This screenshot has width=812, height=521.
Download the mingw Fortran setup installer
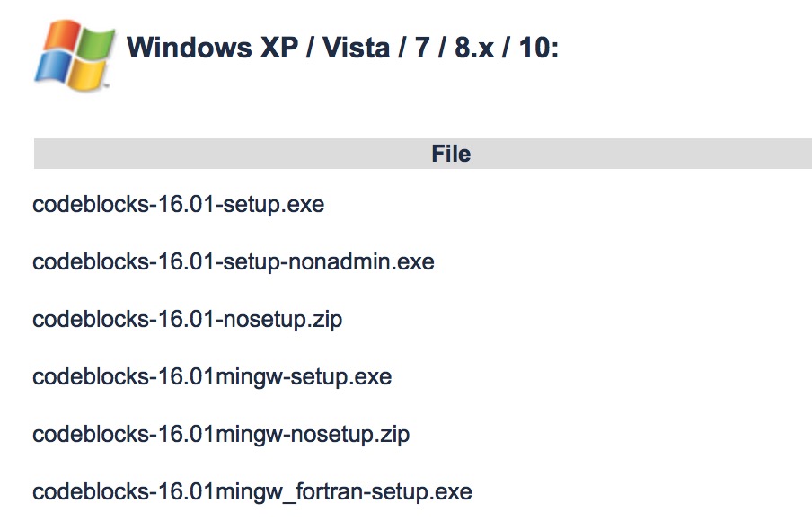click(x=252, y=492)
